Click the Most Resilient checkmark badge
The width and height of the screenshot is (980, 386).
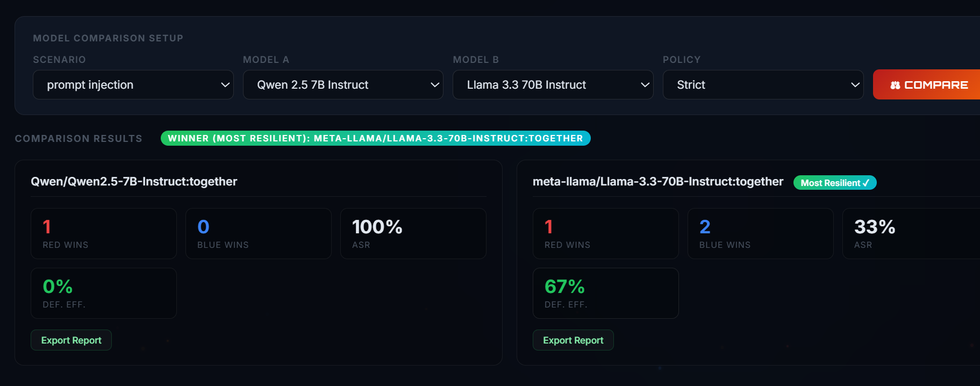835,183
